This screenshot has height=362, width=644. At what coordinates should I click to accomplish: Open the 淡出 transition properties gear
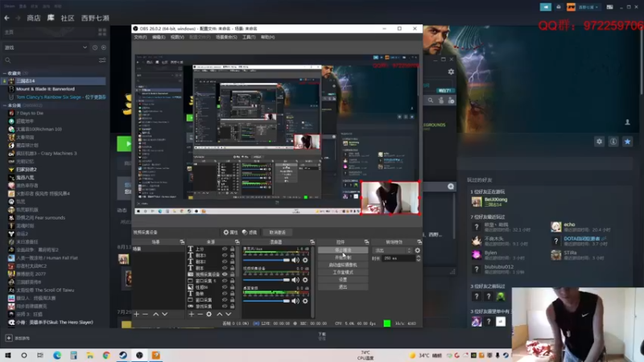pyautogui.click(x=417, y=250)
